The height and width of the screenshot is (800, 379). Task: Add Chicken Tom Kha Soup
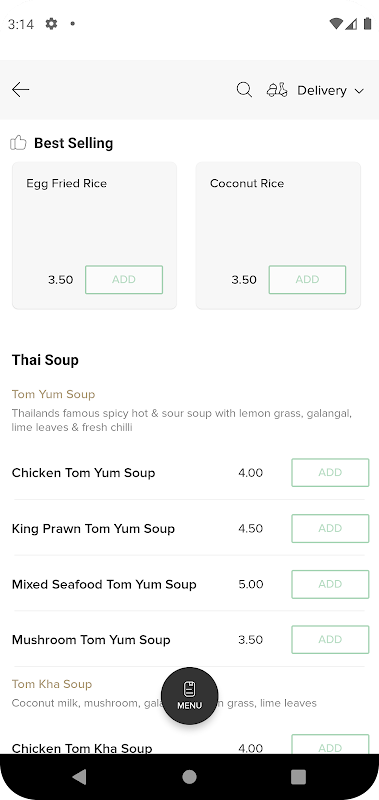pos(330,744)
